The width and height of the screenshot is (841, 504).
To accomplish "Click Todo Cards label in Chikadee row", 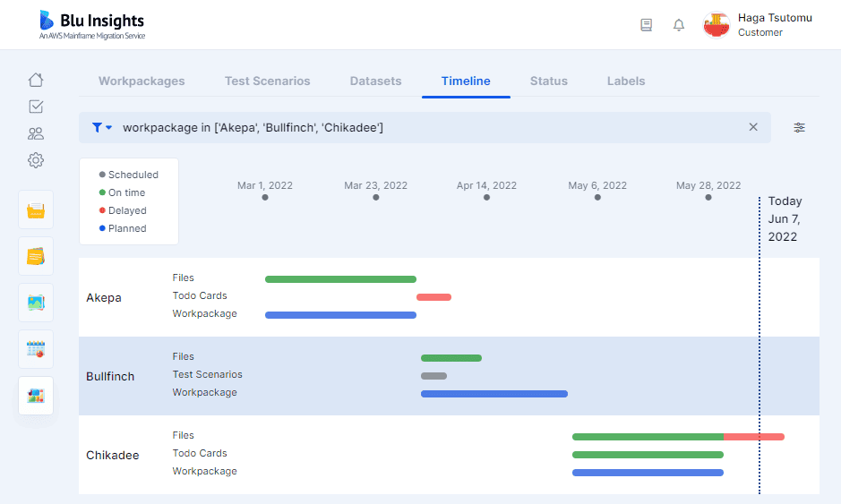I will coord(200,453).
